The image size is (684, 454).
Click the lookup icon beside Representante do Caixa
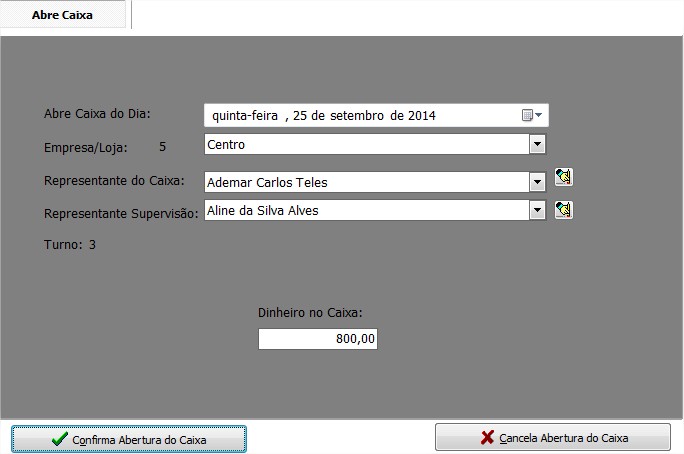[563, 179]
